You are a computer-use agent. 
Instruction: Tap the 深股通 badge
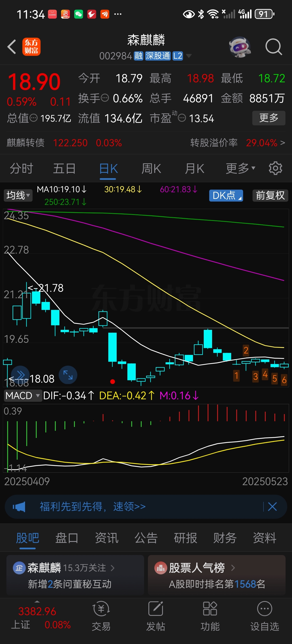point(158,56)
